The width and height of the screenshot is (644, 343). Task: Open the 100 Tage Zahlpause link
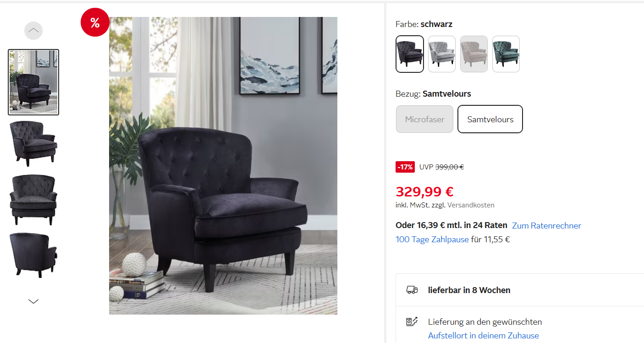coord(432,240)
